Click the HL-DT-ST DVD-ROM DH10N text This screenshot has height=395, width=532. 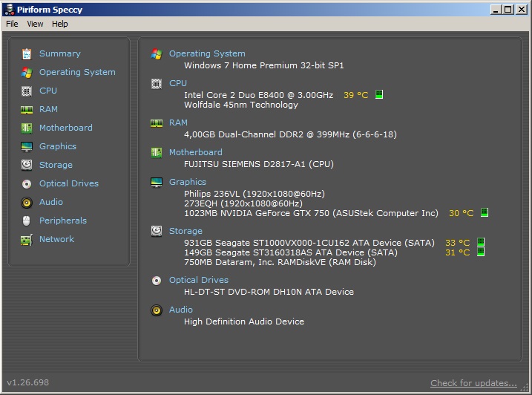(x=269, y=292)
